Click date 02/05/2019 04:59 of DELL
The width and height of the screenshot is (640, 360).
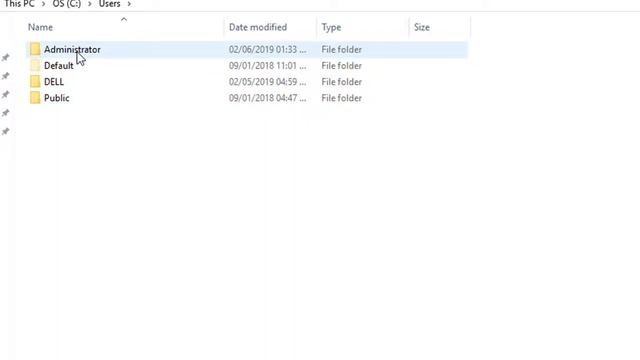point(267,82)
